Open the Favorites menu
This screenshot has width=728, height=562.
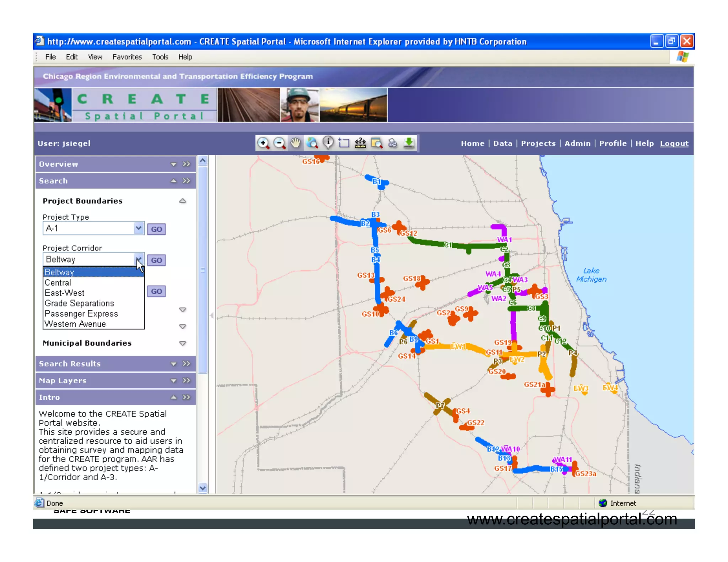click(127, 57)
